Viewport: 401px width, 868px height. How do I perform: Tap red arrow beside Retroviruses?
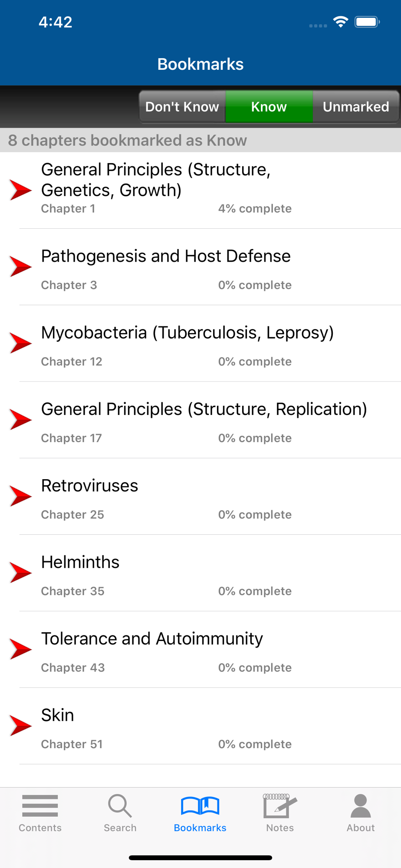coord(20,496)
